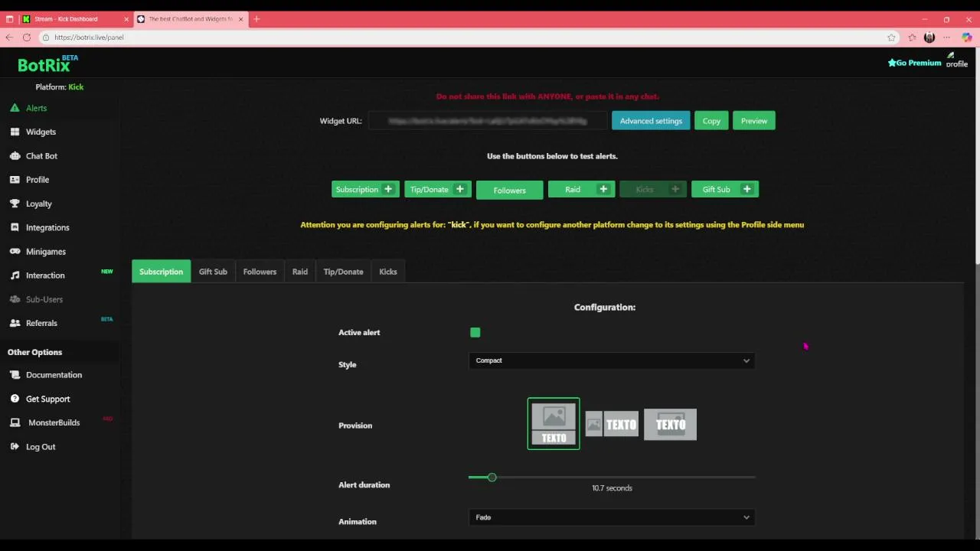Open a new browser tab
This screenshot has width=980, height=551.
pos(256,19)
